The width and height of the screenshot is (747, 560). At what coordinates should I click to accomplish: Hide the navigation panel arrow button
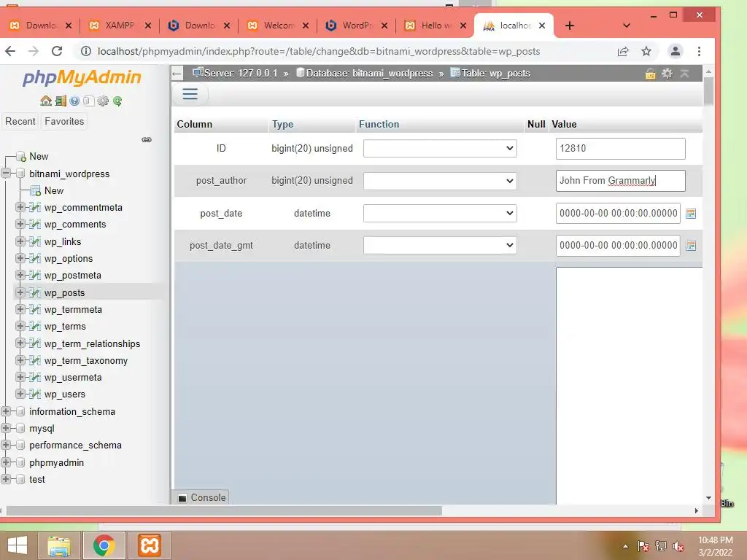tap(177, 74)
